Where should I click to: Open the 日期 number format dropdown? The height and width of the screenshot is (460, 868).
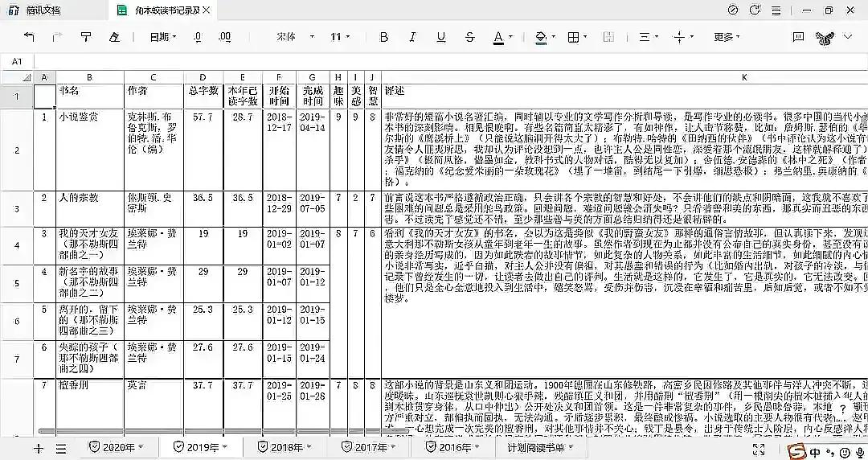(x=163, y=37)
